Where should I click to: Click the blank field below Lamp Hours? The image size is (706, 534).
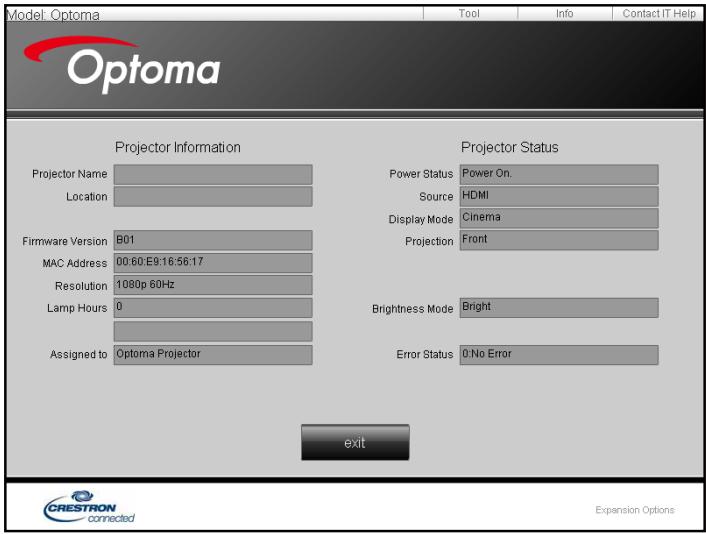click(213, 331)
